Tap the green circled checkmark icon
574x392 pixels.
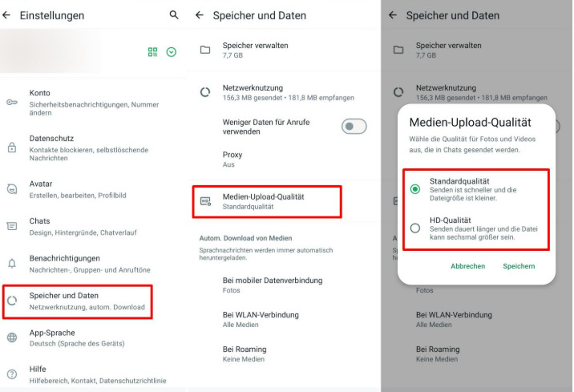[x=172, y=52]
